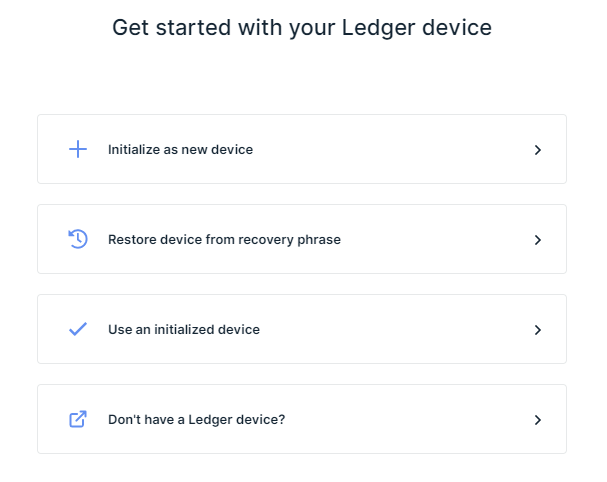Click chevron for Use an initialized device

coord(538,330)
